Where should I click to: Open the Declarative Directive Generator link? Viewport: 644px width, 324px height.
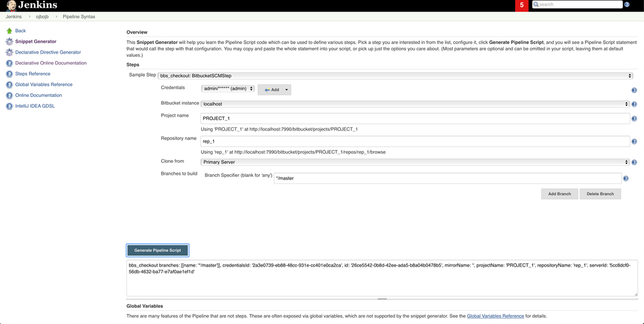tap(48, 52)
